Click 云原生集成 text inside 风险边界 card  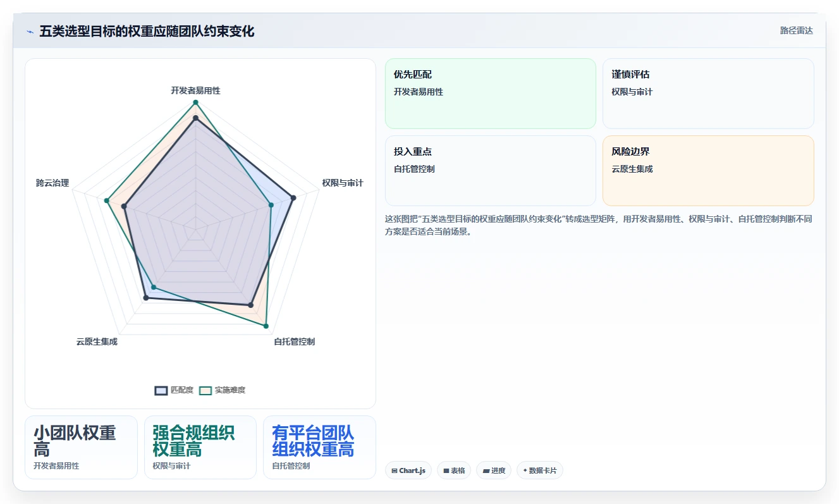click(x=632, y=169)
